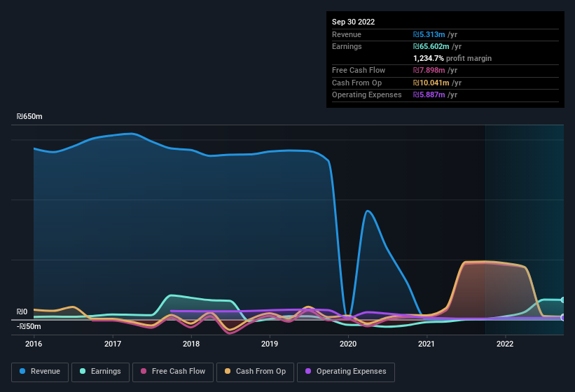Image resolution: width=575 pixels, height=392 pixels.
Task: Click the Free Cash Flow label in tooltip
Action: click(x=359, y=70)
